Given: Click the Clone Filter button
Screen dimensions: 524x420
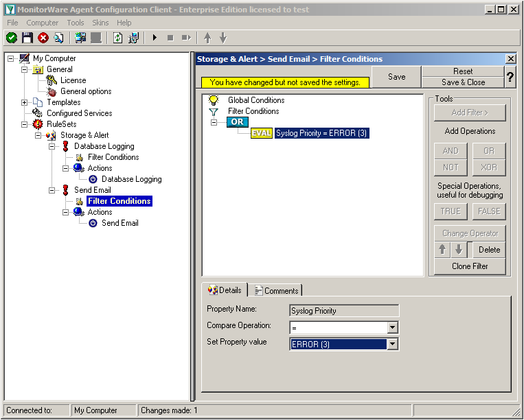Looking at the screenshot, I should (470, 266).
